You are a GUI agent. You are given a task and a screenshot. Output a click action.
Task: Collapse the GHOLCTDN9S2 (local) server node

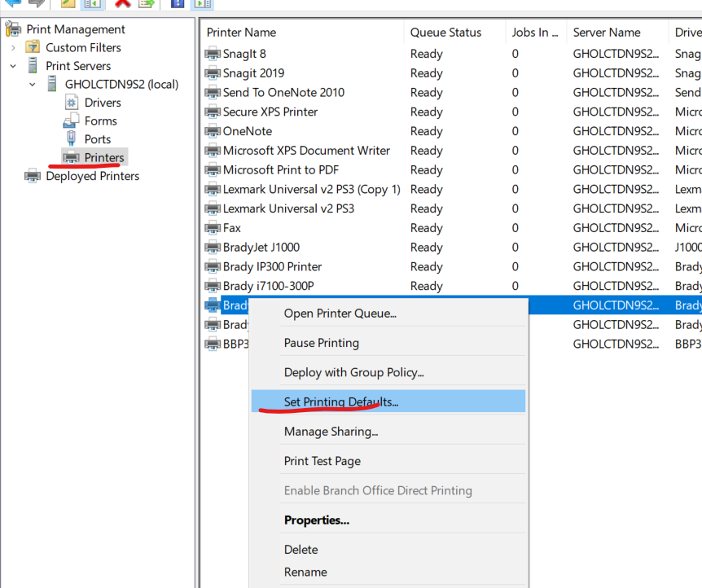point(33,84)
